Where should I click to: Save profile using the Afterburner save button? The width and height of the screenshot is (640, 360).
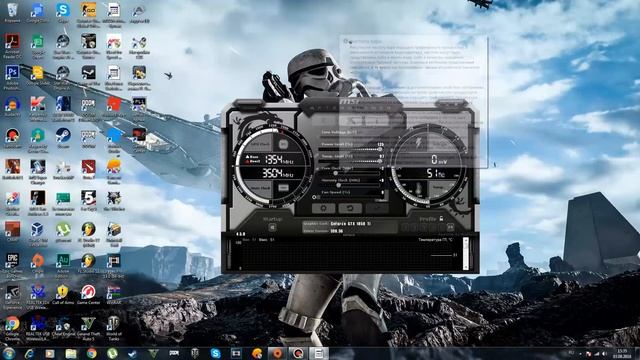tap(450, 227)
